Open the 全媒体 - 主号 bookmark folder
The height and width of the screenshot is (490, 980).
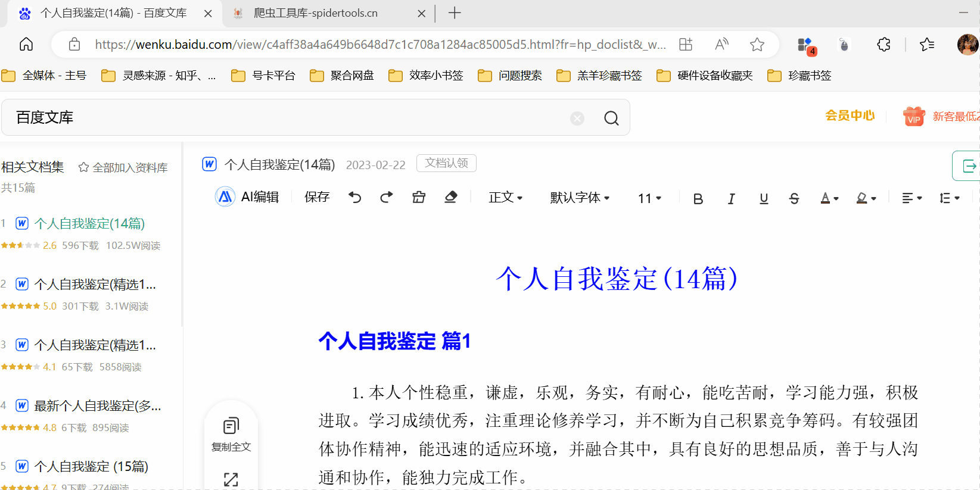(45, 76)
